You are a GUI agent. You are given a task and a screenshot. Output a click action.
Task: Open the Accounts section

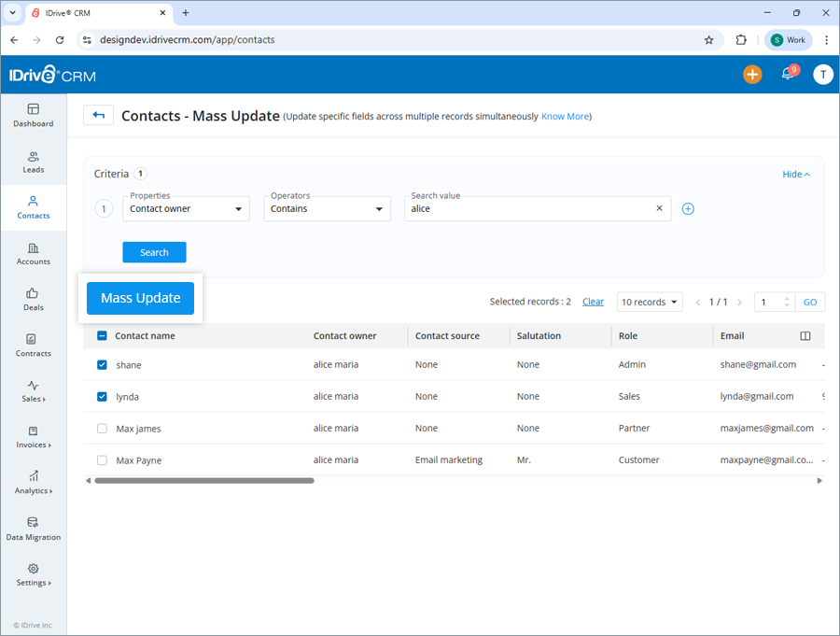coord(33,254)
